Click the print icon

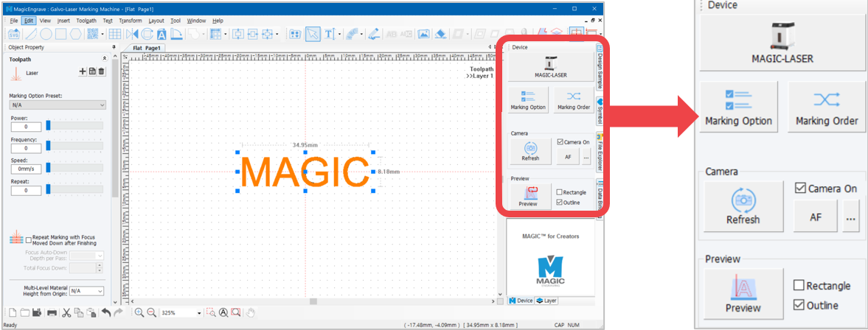pyautogui.click(x=52, y=313)
